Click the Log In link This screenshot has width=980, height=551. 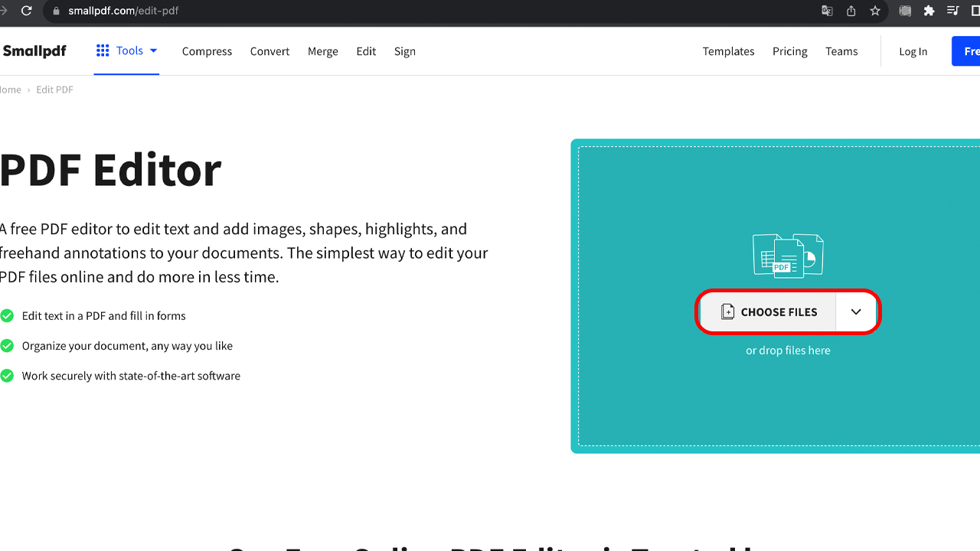(913, 51)
